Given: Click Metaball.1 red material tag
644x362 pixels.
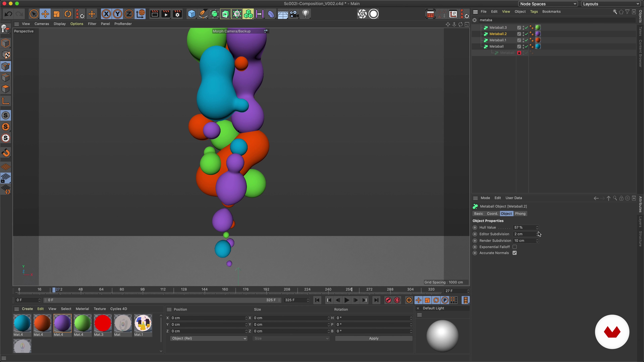Looking at the screenshot, I should pyautogui.click(x=538, y=40).
